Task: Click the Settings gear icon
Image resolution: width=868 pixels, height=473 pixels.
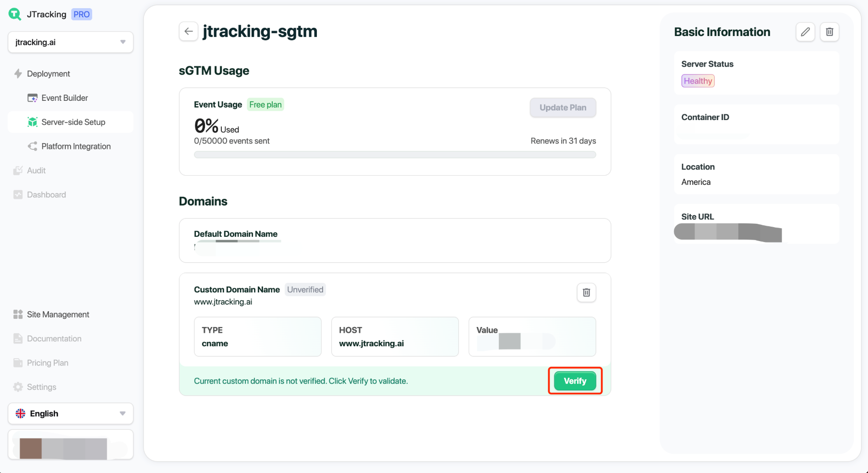Action: click(x=18, y=387)
